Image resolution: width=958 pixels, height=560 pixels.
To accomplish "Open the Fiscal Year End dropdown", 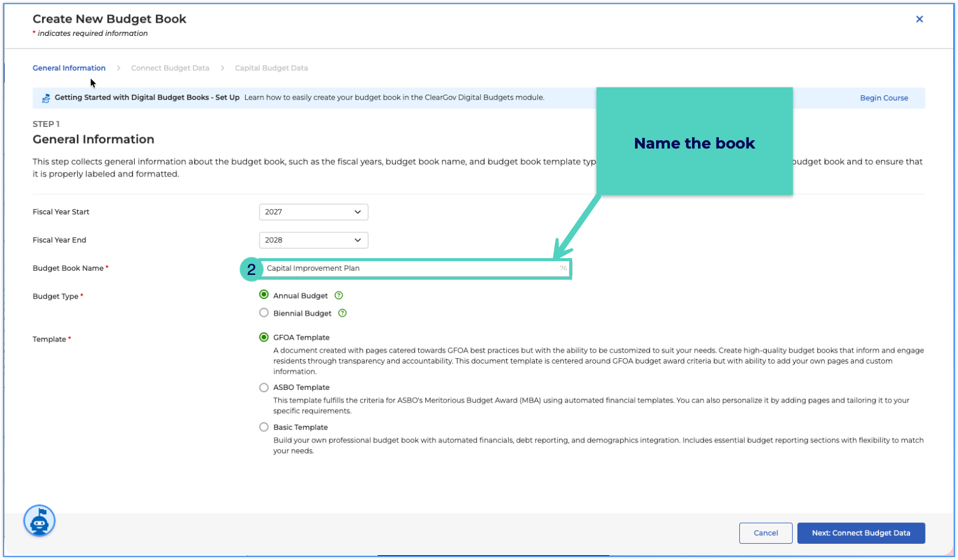I will coord(313,240).
